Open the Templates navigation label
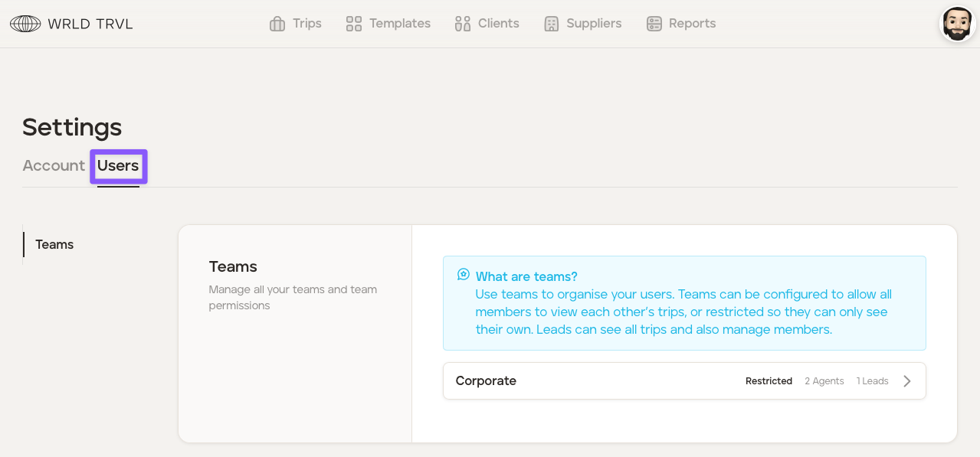This screenshot has height=457, width=980. click(x=400, y=24)
